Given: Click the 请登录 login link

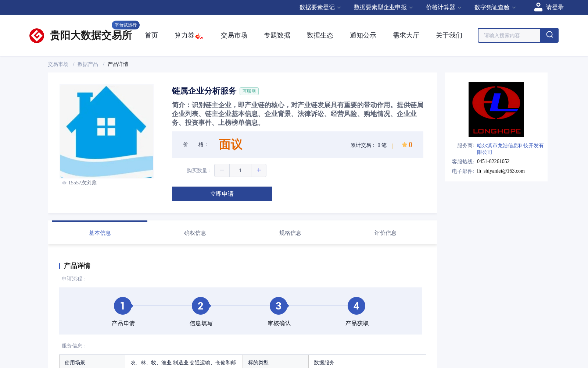Looking at the screenshot, I should 555,7.
